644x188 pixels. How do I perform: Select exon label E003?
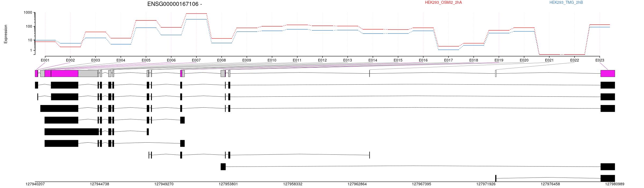[x=96, y=60]
